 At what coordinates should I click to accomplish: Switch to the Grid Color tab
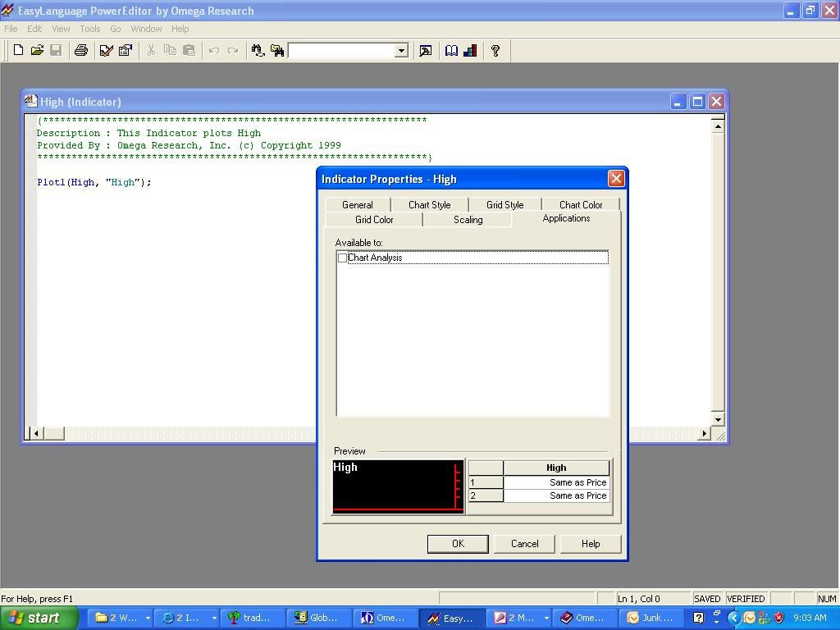coord(374,220)
